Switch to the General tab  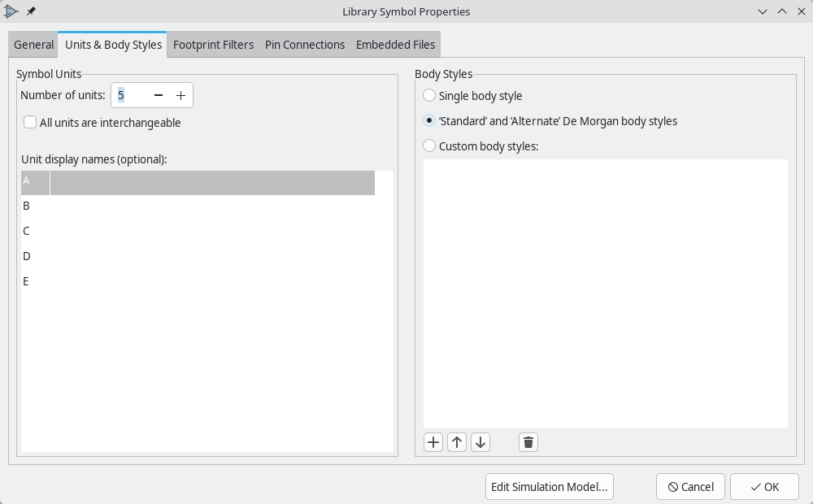tap(33, 45)
